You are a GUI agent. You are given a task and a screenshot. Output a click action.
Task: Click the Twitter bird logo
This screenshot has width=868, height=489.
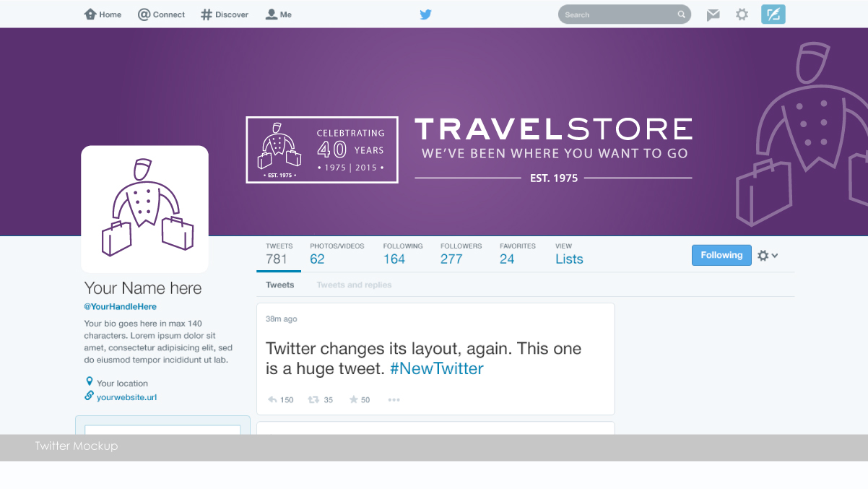(x=425, y=14)
